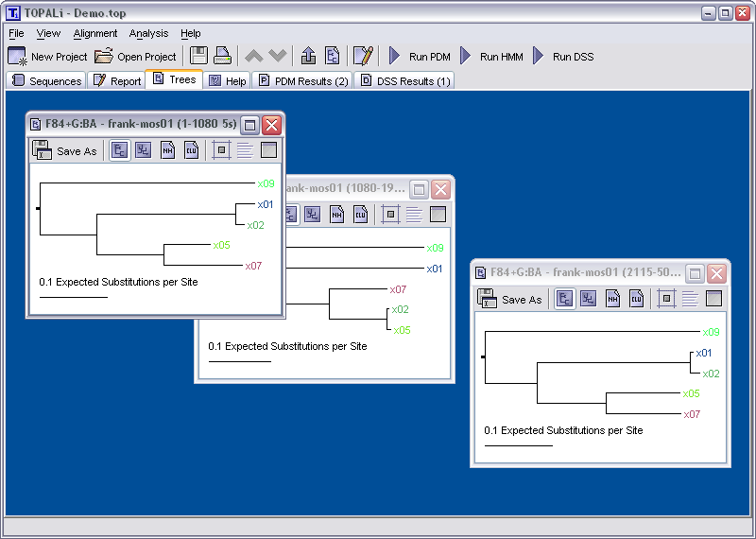The image size is (756, 539).
Task: Toggle unrooted tree view in 1-1080 window
Action: [144, 150]
